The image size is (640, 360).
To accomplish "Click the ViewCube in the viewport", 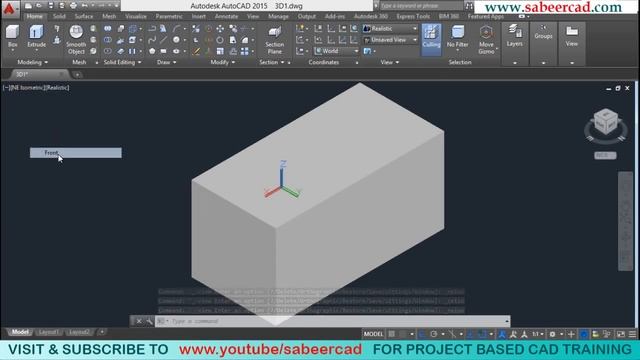I will [x=606, y=121].
